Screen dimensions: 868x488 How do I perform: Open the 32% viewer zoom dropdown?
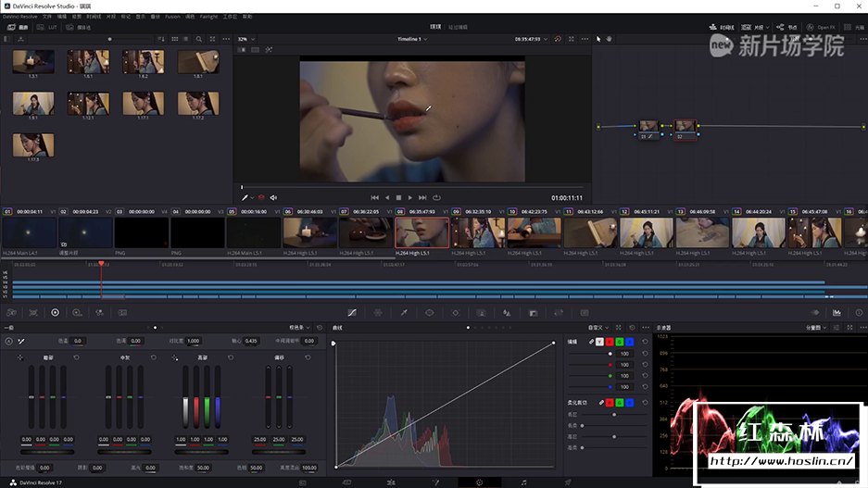click(x=245, y=40)
